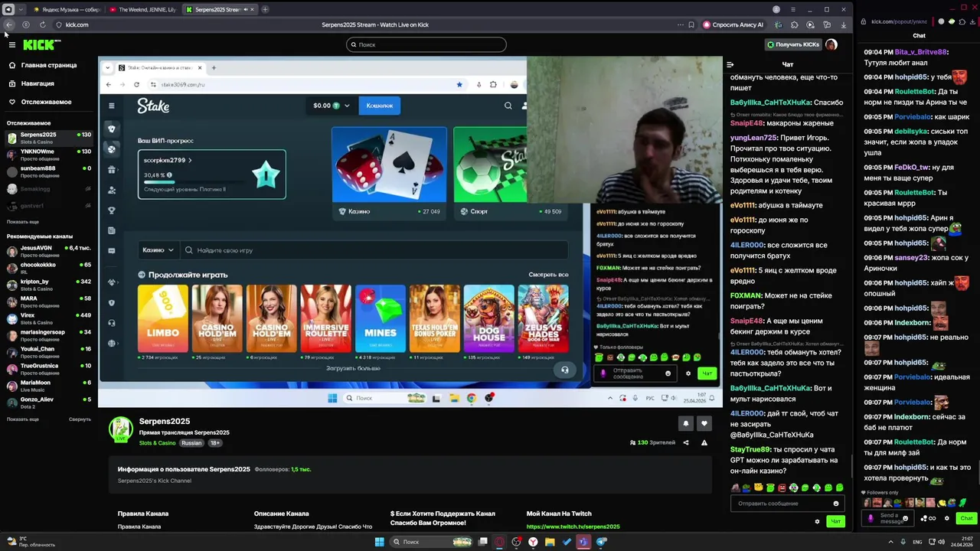Mute the Serpens2025 Stream tab audio
Image resolution: width=980 pixels, height=551 pixels.
tap(245, 9)
